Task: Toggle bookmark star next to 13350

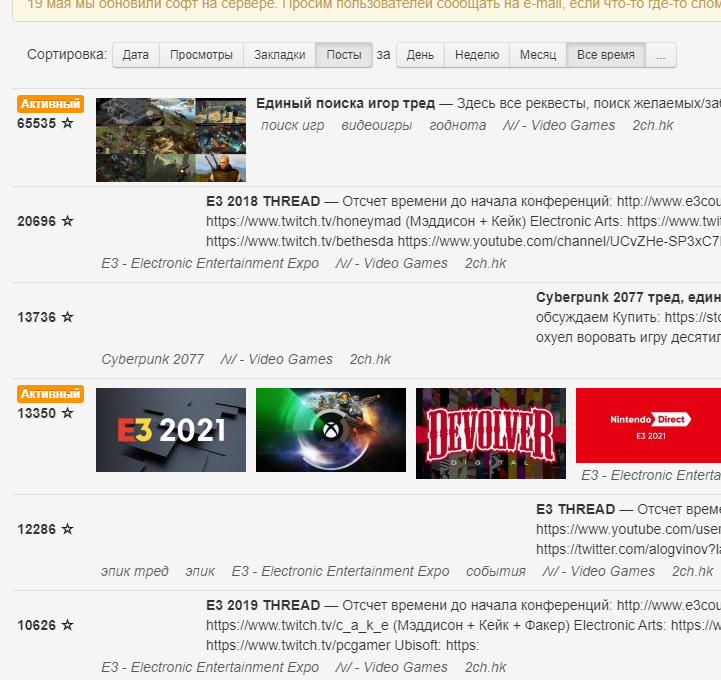Action: coord(68,413)
